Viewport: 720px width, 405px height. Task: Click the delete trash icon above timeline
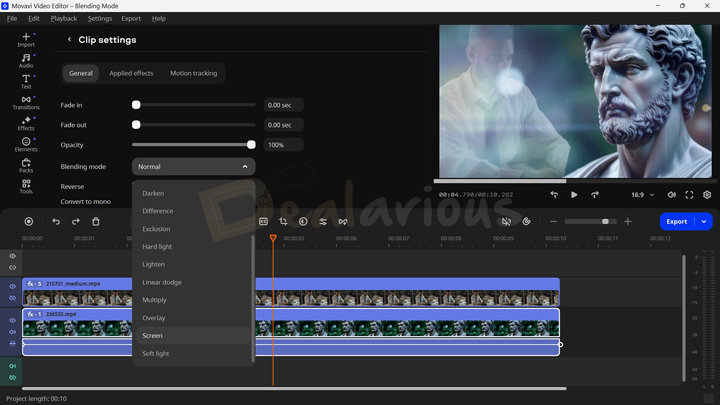pos(96,221)
